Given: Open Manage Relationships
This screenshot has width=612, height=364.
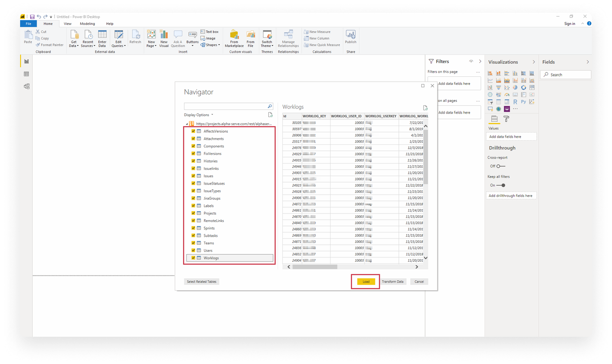Looking at the screenshot, I should (x=288, y=38).
